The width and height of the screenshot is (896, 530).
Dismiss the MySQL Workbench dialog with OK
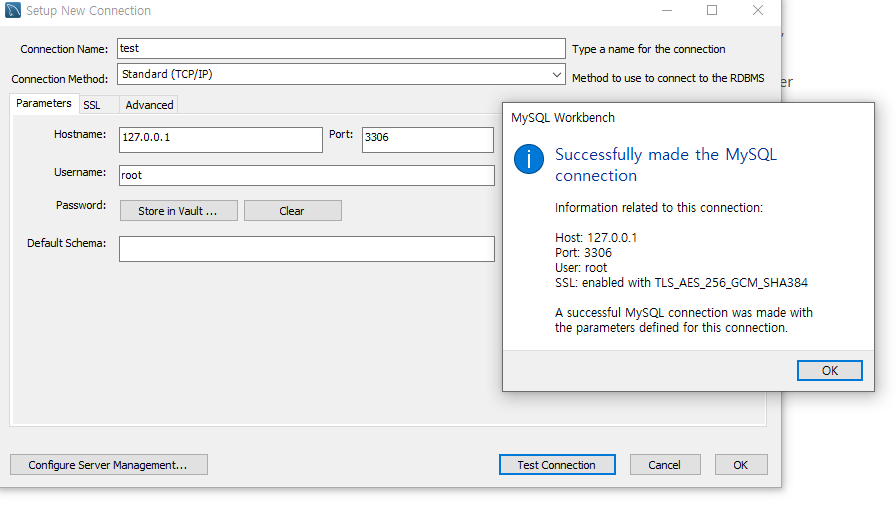tap(830, 371)
